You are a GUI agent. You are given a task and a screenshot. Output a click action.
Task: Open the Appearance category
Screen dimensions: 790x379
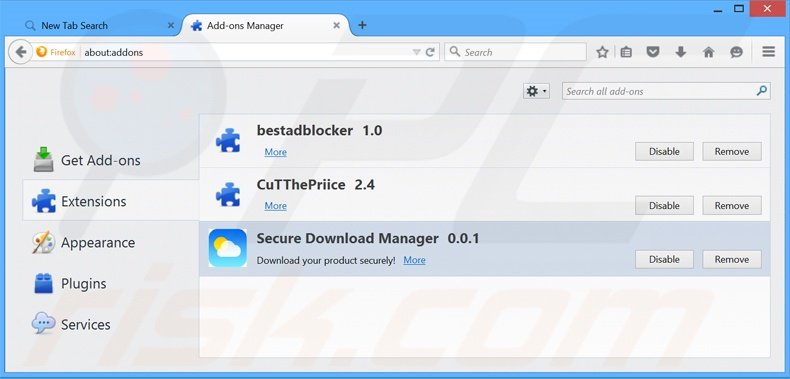click(111, 242)
